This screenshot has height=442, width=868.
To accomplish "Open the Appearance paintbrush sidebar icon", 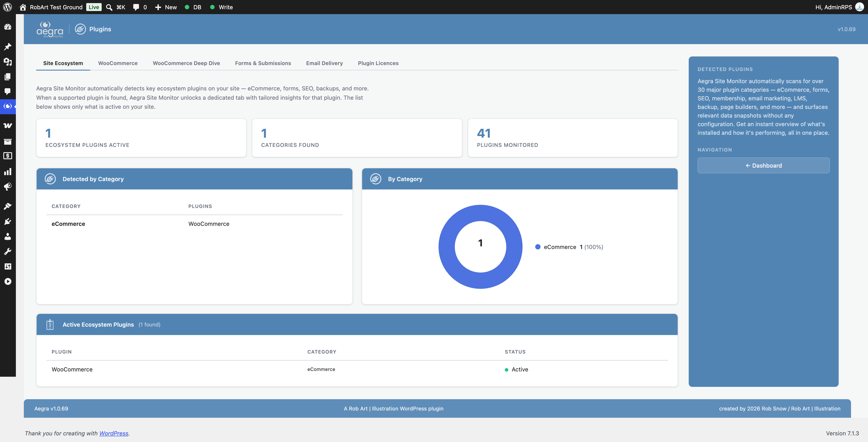I will 8,206.
